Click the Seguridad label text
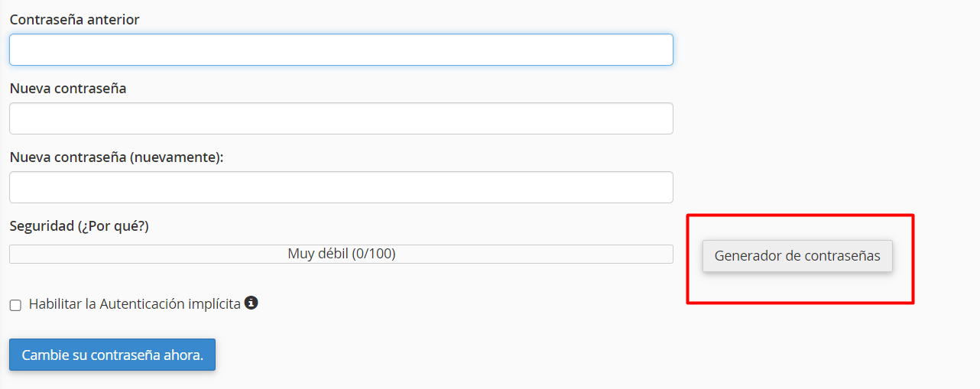980x389 pixels. coord(41,226)
